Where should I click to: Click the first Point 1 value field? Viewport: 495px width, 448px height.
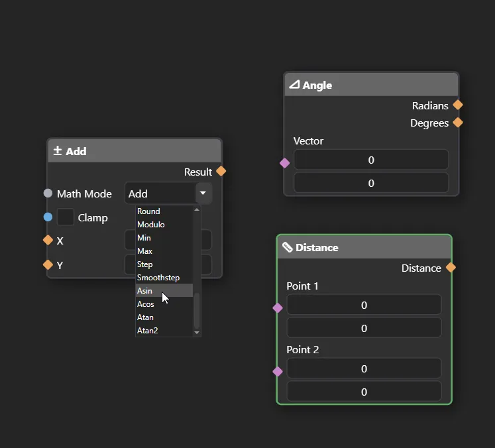(x=364, y=305)
